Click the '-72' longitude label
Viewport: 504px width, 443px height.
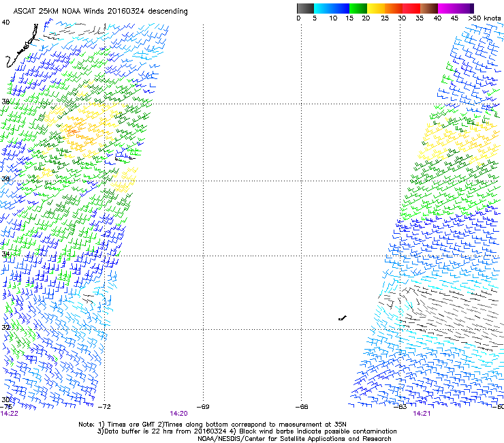pyautogui.click(x=104, y=407)
